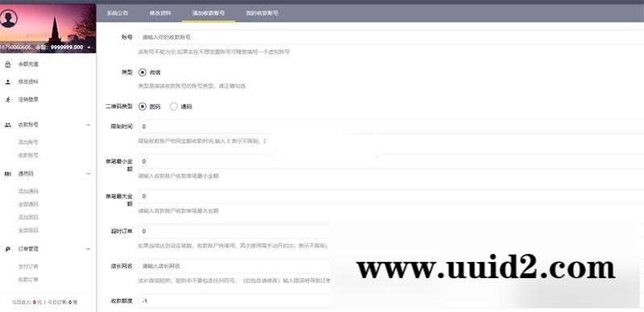Click the 单笔最大金额 input field

point(390,197)
